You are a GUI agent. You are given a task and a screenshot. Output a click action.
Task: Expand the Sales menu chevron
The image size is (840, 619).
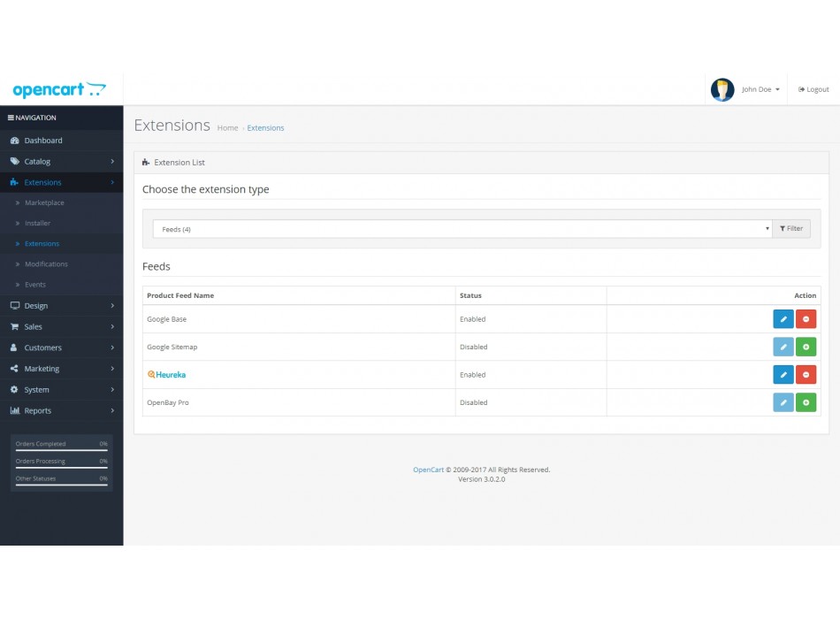[112, 326]
